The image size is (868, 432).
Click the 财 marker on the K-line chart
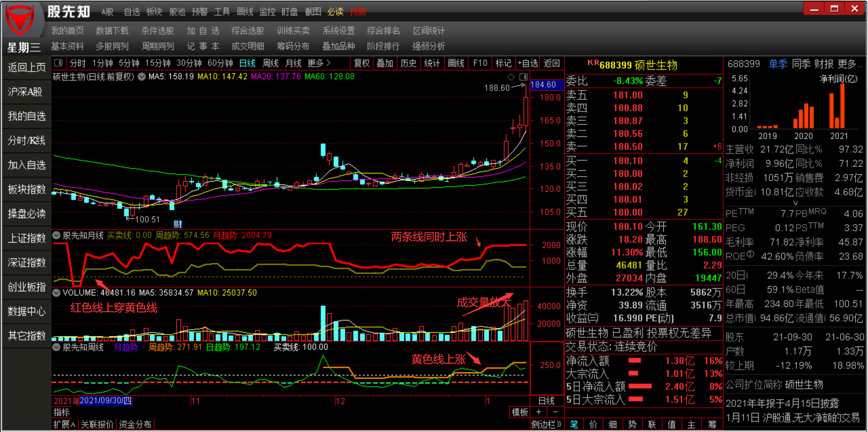pyautogui.click(x=178, y=224)
